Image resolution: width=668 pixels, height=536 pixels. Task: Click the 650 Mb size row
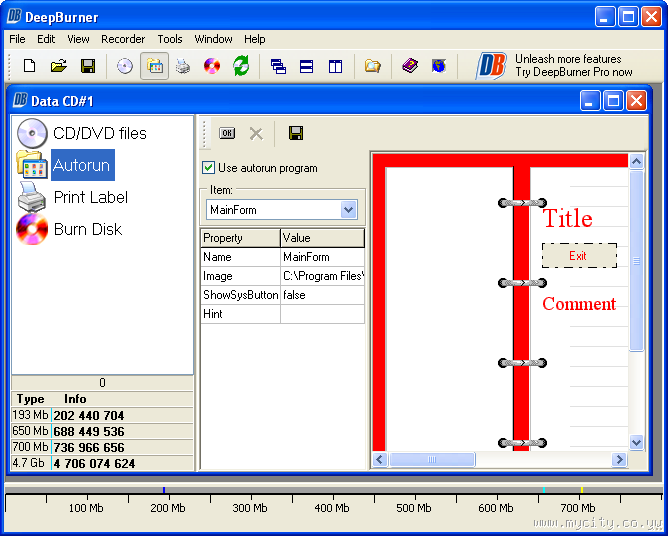tap(102, 431)
